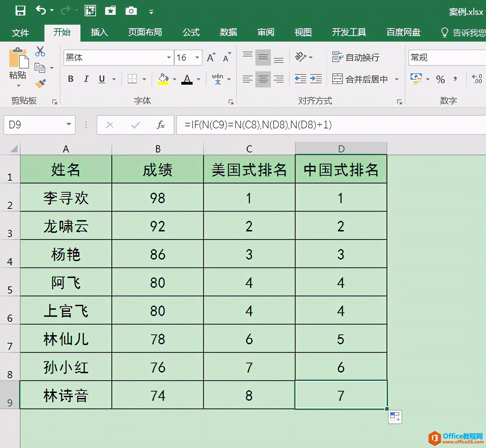Set middle vertical alignment
The height and width of the screenshot is (448, 486).
click(263, 57)
